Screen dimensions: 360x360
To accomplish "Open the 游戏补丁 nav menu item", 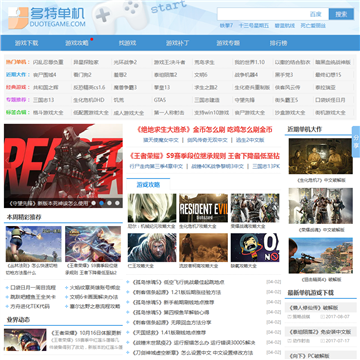I will pyautogui.click(x=178, y=43).
